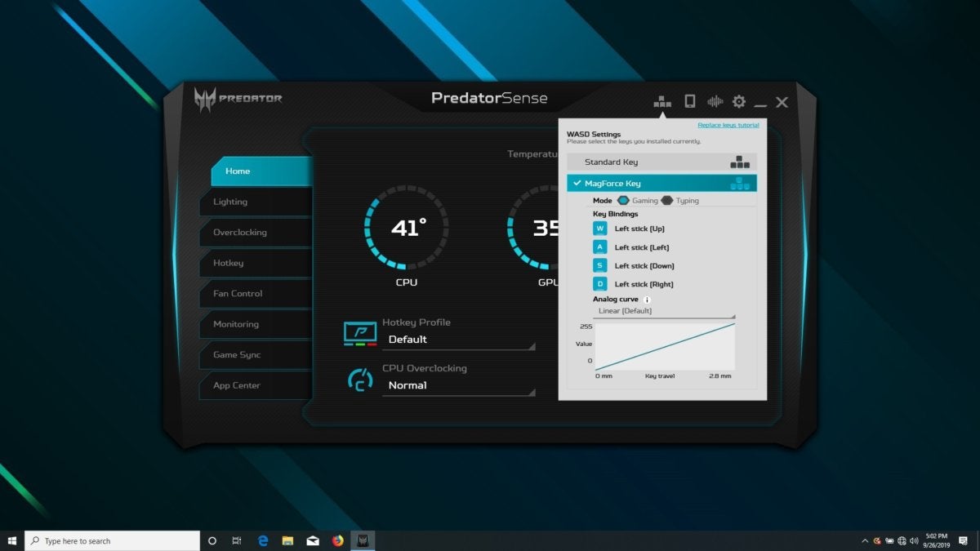The image size is (980, 551).
Task: Click the Hotkey Profile monitor icon
Action: [360, 334]
